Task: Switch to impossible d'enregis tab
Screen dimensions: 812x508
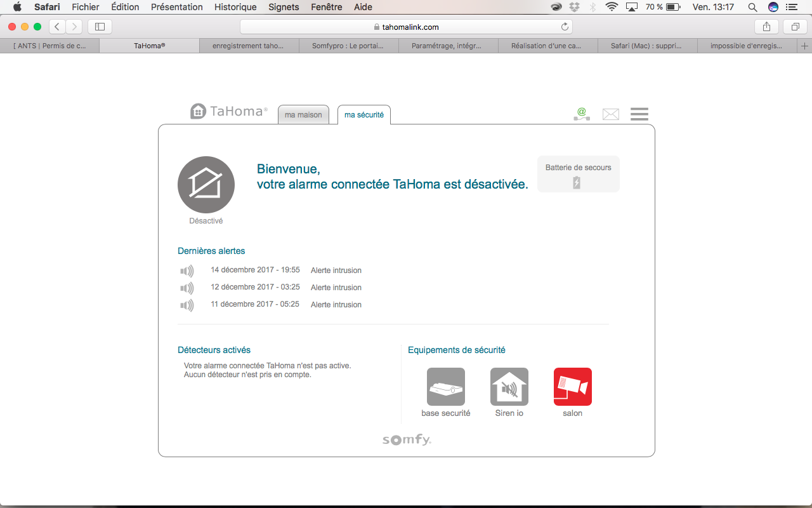Action: click(747, 46)
